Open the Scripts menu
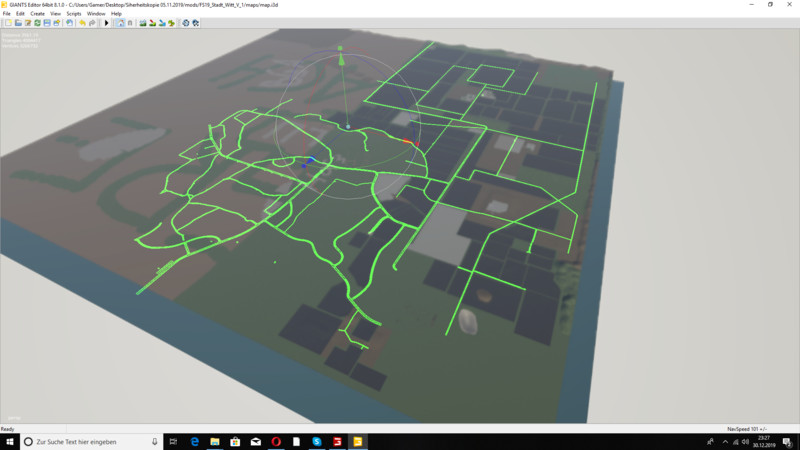 [x=74, y=13]
